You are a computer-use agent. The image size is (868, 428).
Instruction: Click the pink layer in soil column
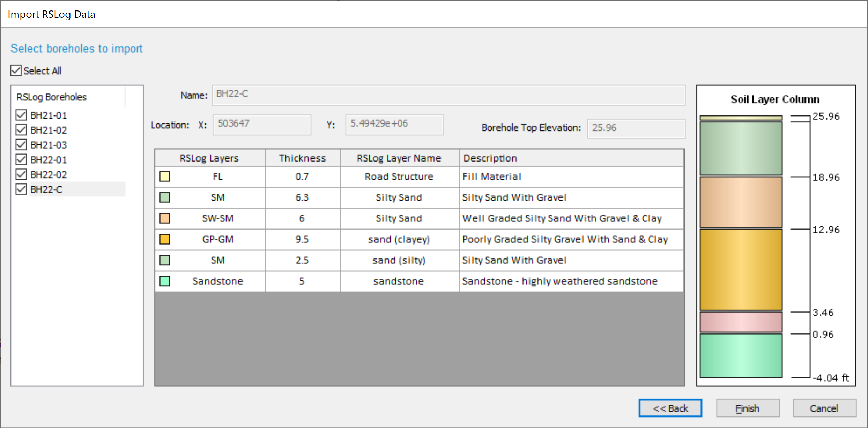(741, 322)
